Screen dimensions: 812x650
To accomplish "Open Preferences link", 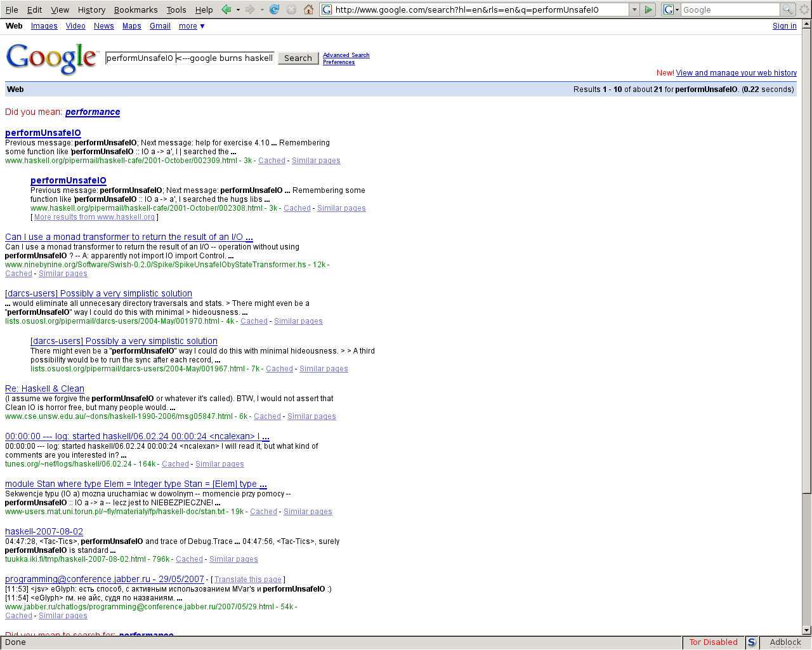I will pos(339,62).
